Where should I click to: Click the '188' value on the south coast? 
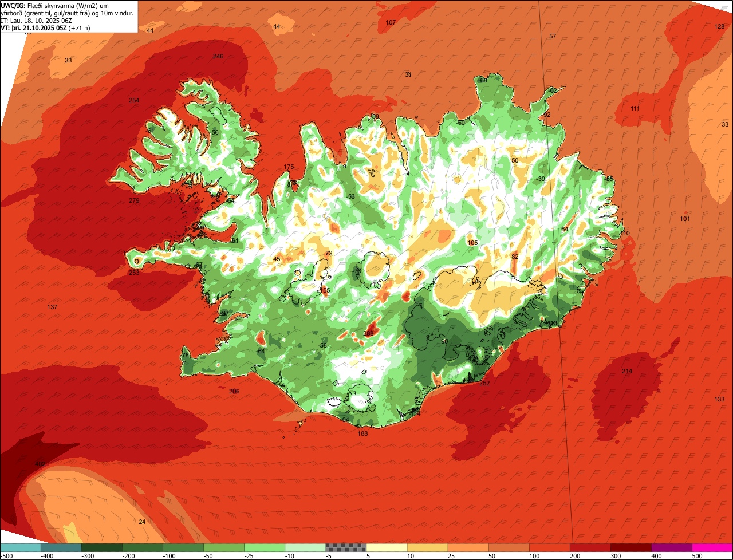click(362, 433)
